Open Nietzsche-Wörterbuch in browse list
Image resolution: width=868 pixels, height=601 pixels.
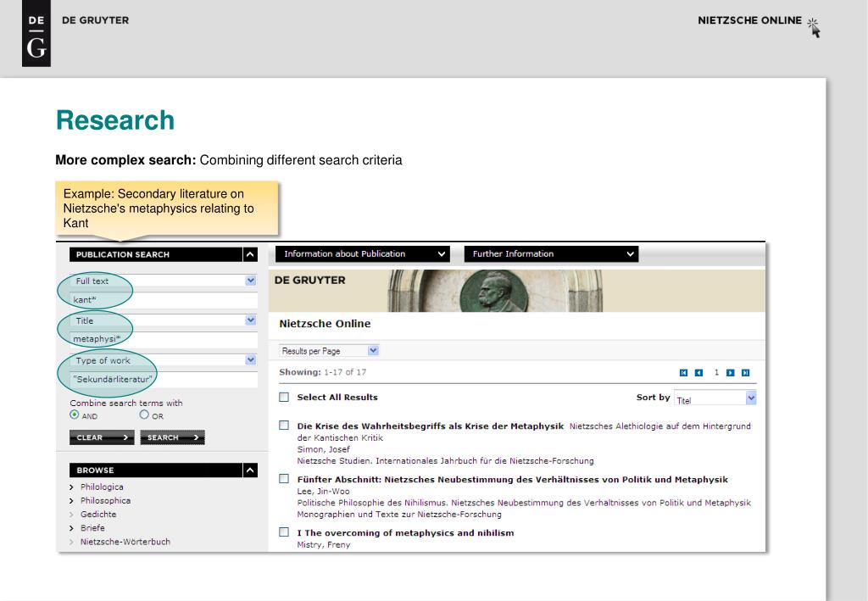[x=125, y=542]
